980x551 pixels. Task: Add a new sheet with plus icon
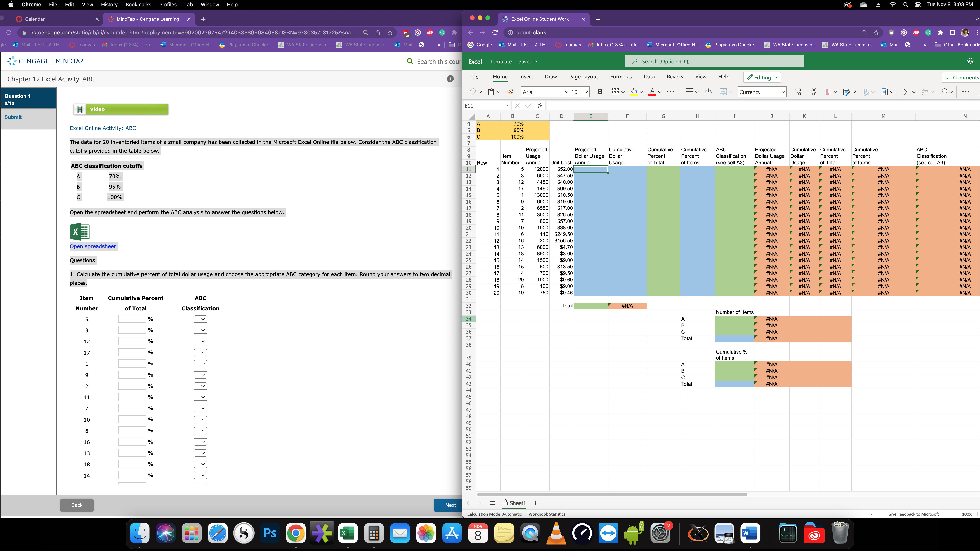[536, 503]
